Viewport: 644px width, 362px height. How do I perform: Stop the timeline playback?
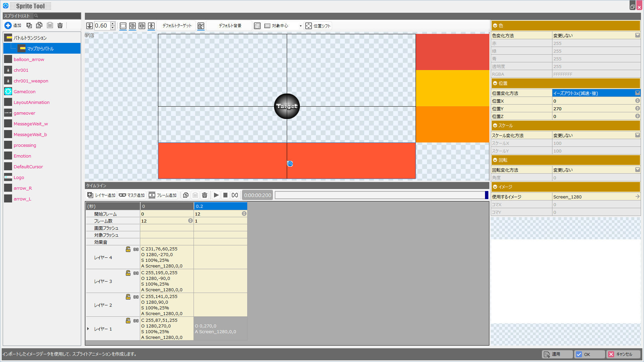tap(225, 195)
